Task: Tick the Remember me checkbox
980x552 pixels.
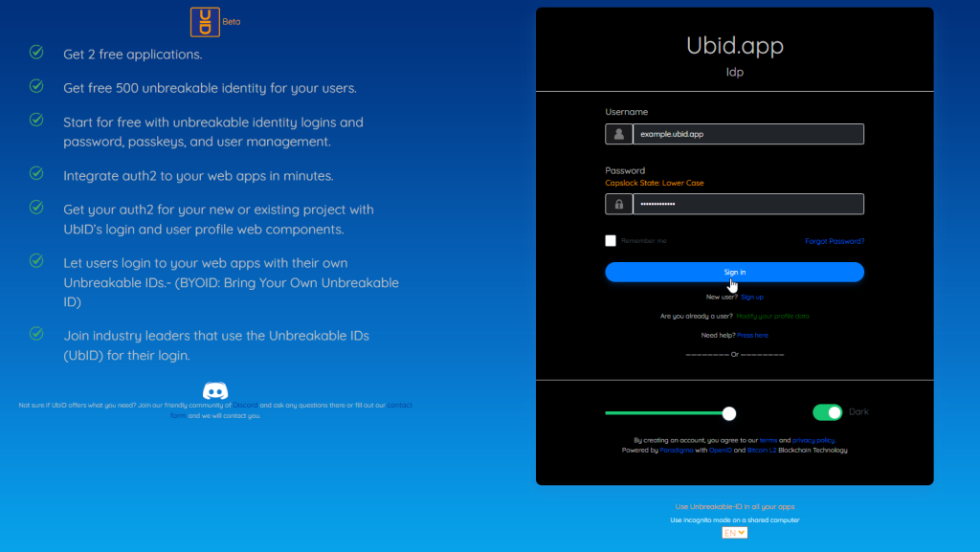Action: 611,241
